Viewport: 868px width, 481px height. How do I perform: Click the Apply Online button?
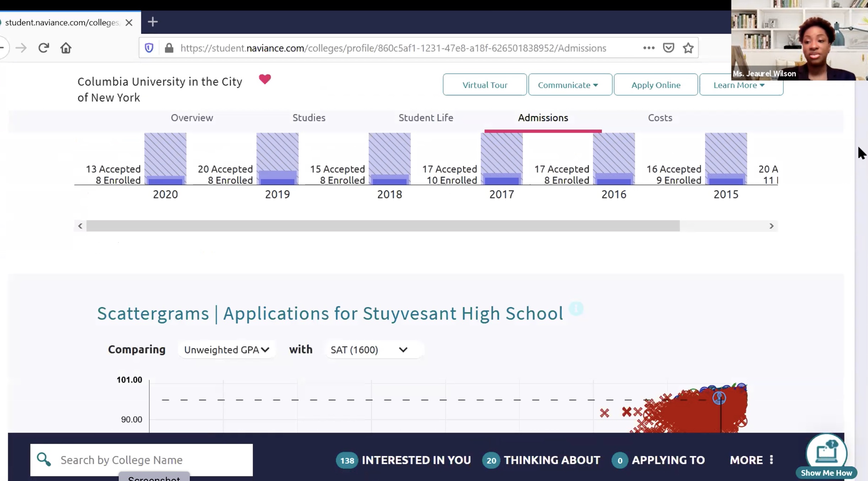pos(655,85)
